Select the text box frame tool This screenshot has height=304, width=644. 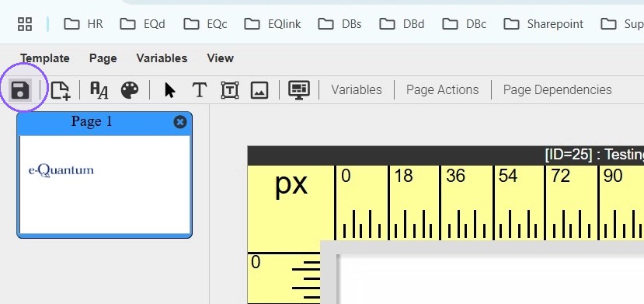tap(230, 90)
